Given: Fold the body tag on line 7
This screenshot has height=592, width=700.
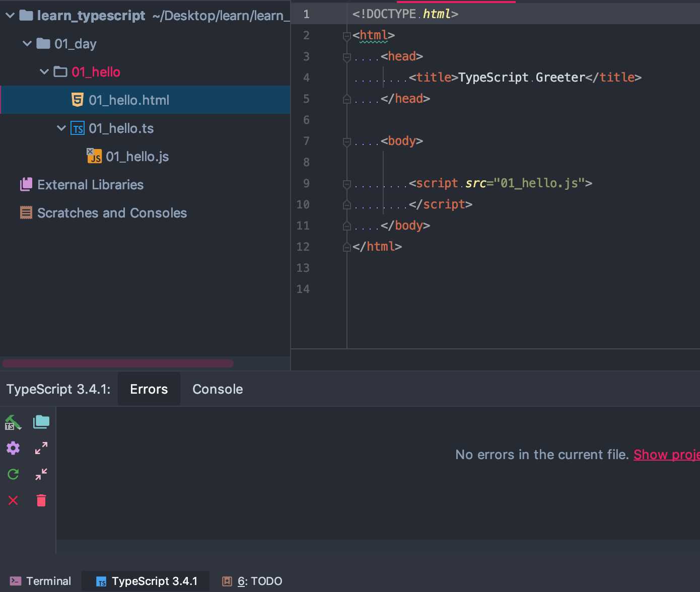Looking at the screenshot, I should click(346, 141).
